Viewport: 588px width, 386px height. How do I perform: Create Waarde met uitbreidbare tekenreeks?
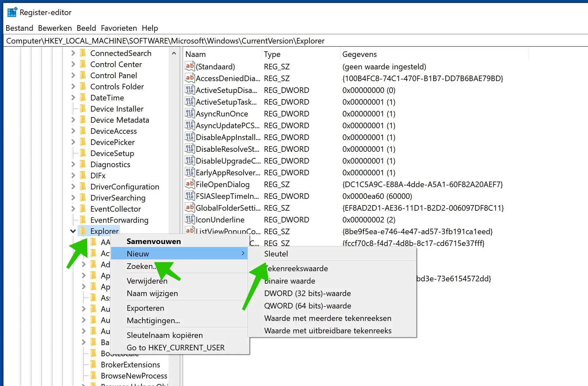point(332,330)
